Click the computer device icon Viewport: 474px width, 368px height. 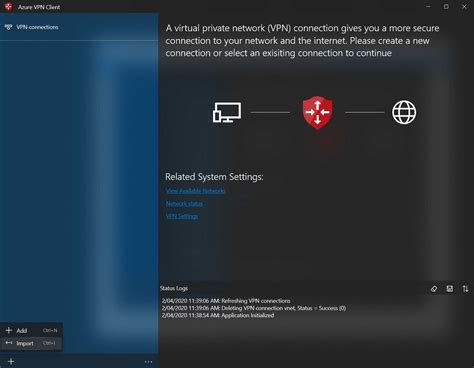[227, 112]
